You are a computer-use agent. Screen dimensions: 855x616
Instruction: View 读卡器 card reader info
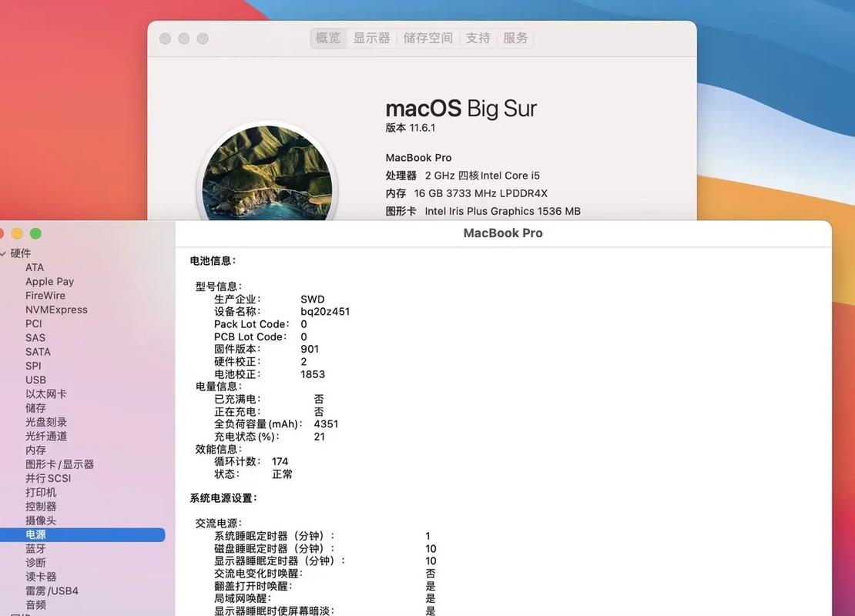[x=40, y=576]
